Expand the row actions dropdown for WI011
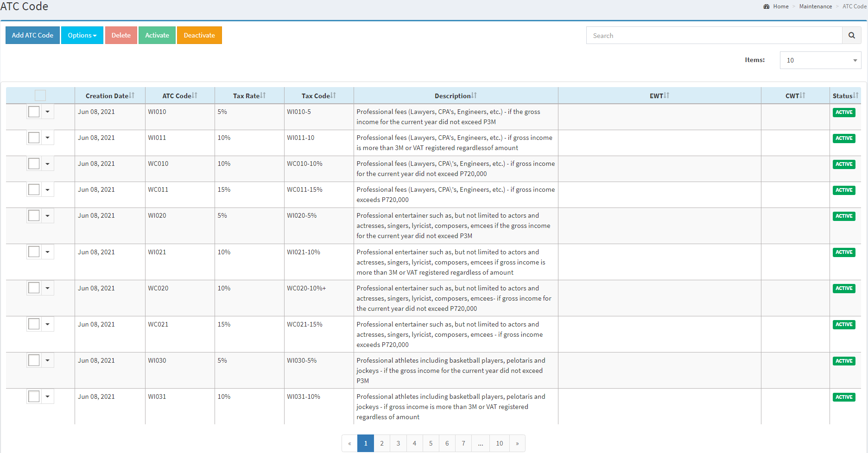Viewport: 868px width, 453px height. point(48,138)
